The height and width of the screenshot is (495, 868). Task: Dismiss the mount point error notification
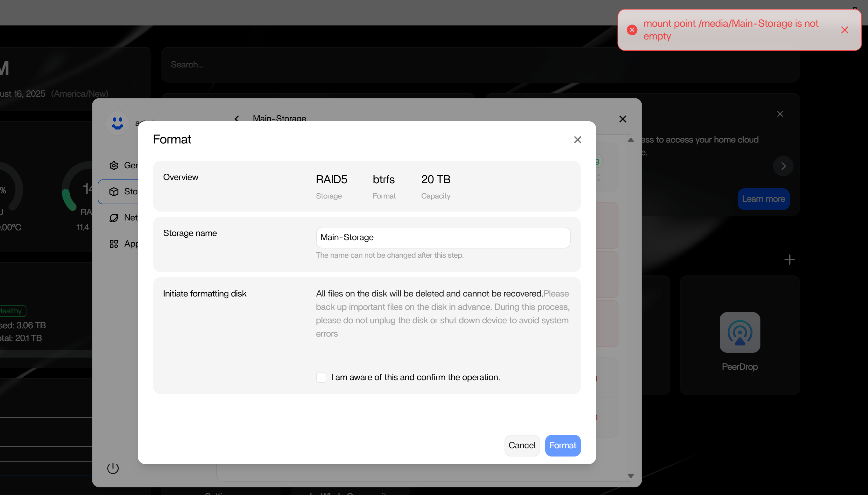(x=844, y=30)
